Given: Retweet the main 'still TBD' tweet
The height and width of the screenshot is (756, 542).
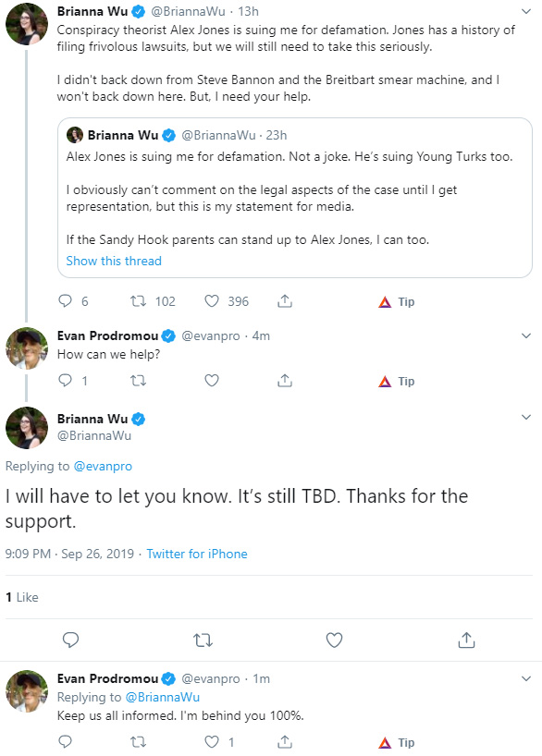Looking at the screenshot, I should (x=203, y=640).
